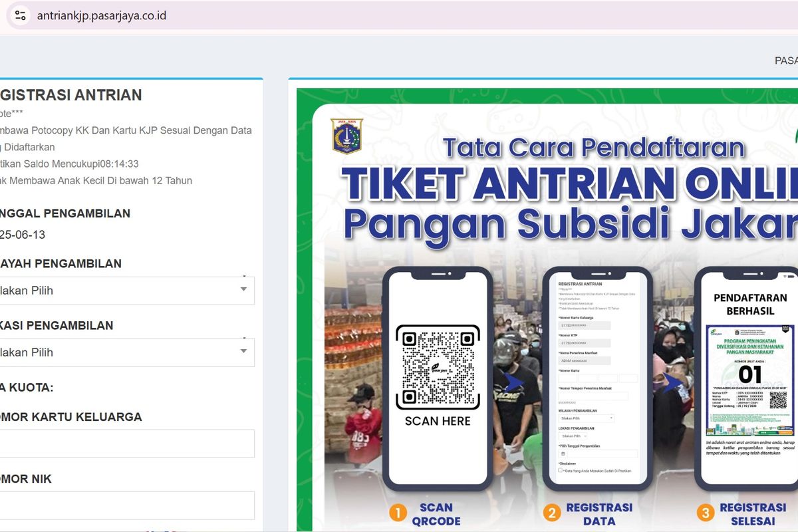Click the Pendaftaran Berhasil phone mockup

click(747, 379)
